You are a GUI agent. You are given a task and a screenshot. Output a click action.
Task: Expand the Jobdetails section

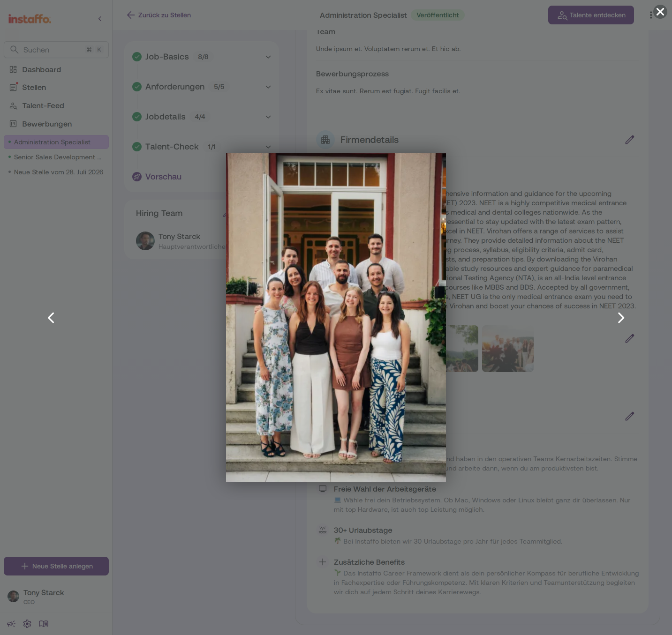268,117
